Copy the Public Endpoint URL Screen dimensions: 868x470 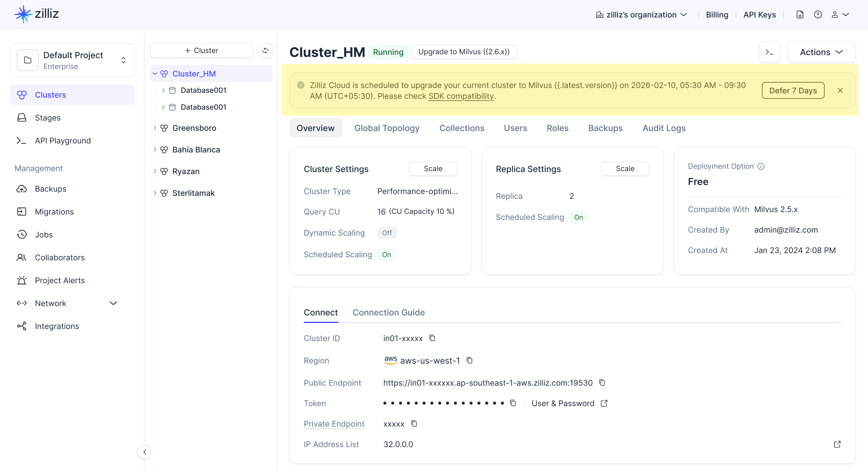[x=602, y=382]
